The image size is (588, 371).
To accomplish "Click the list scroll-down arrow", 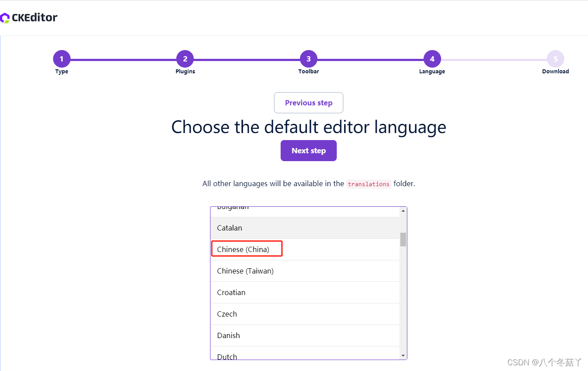I will [x=403, y=354].
